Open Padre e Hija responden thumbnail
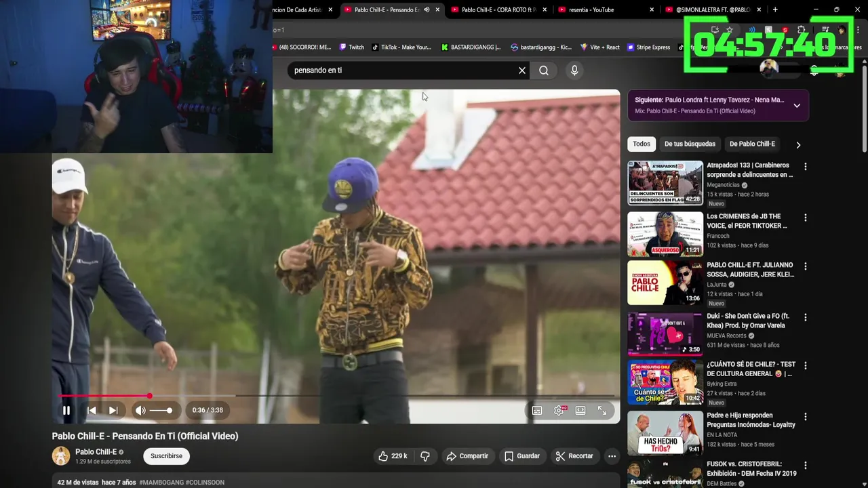 coord(665,433)
